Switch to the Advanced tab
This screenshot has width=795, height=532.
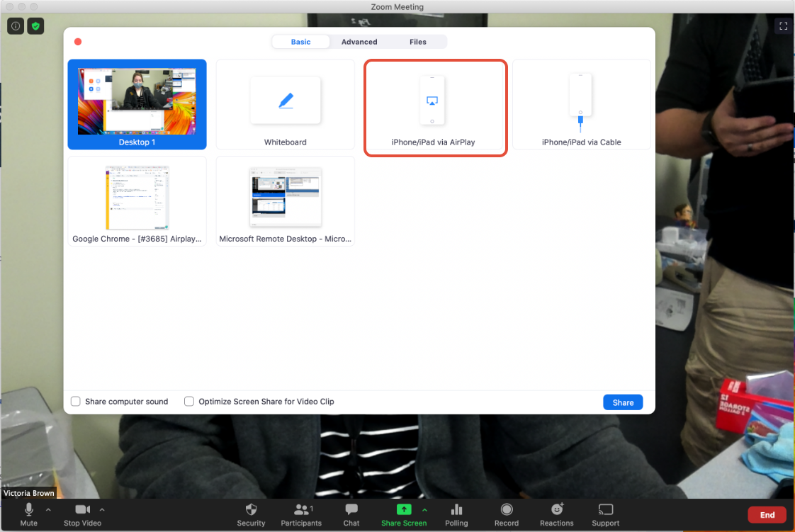pos(359,42)
